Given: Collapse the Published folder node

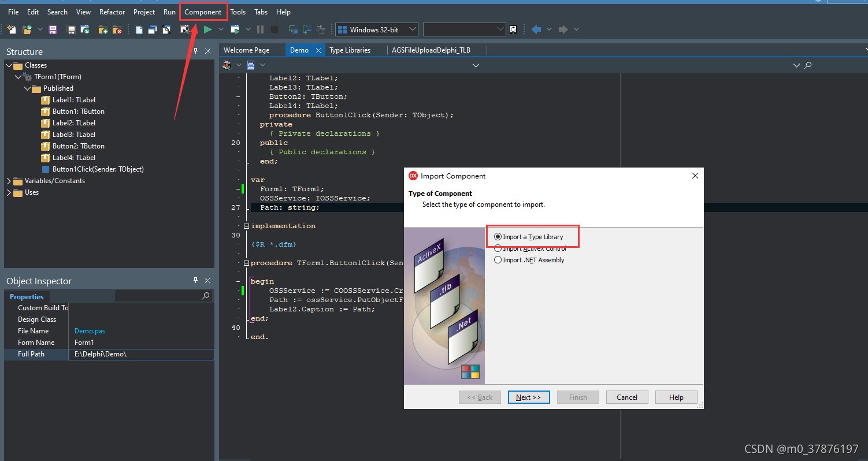Looking at the screenshot, I should click(x=27, y=88).
